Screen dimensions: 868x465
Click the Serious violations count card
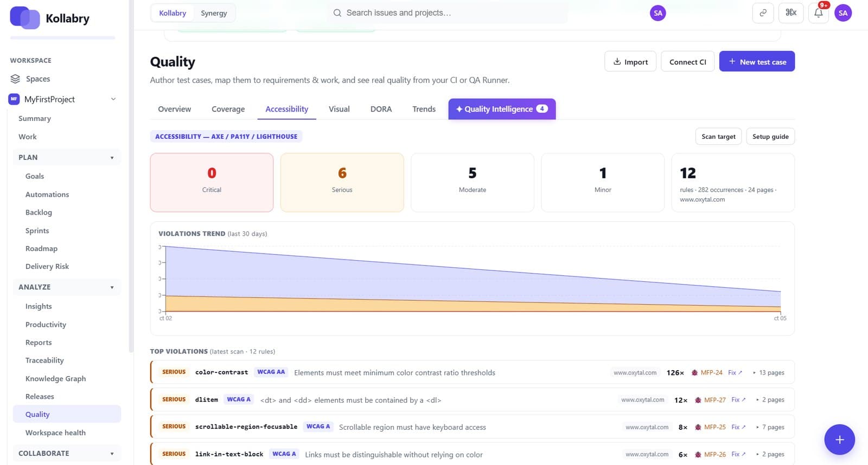pyautogui.click(x=342, y=183)
